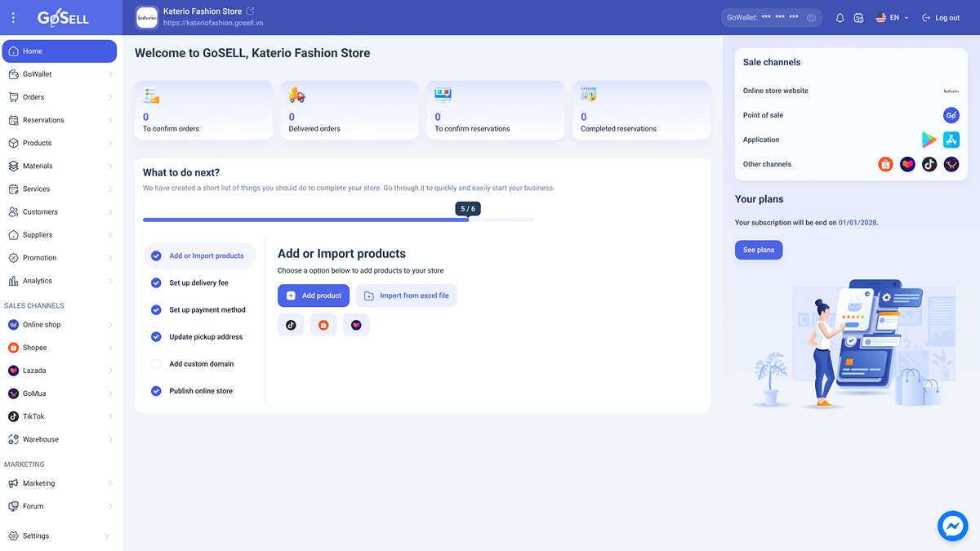The width and height of the screenshot is (980, 551).
Task: Open the three-dot menu beside GoSELL logo
Action: pos(13,18)
